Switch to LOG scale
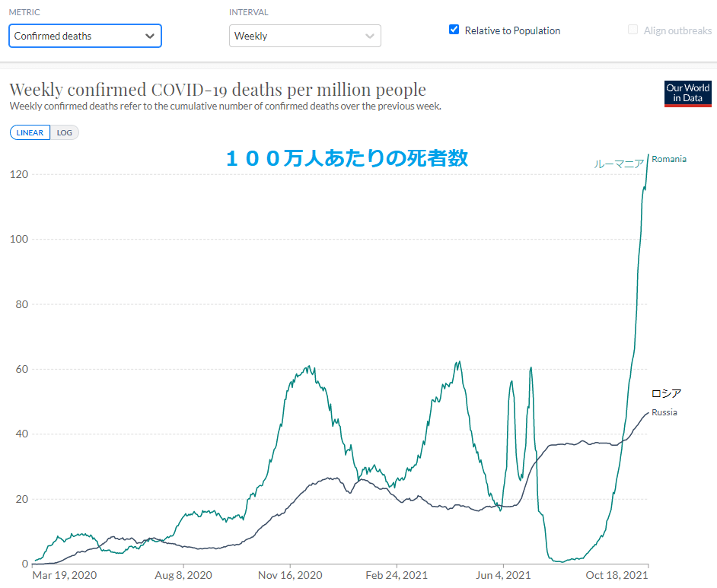Screen dimensions: 717x588 coord(65,132)
